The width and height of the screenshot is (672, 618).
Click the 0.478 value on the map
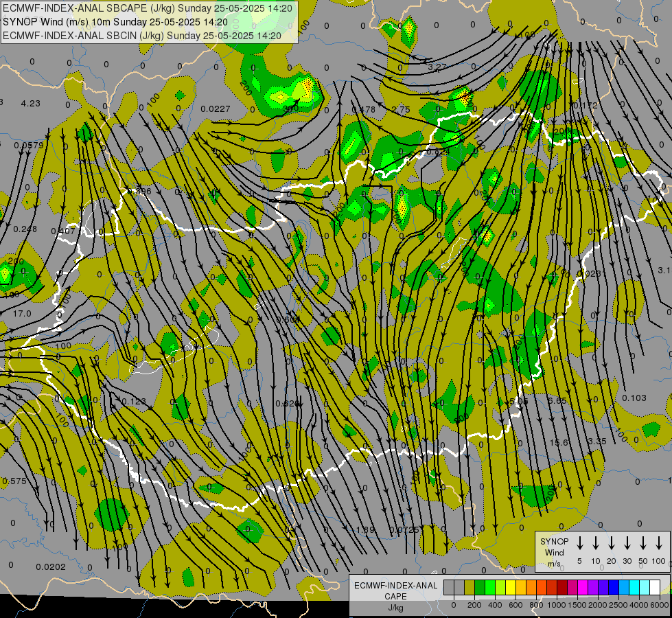tap(363, 109)
